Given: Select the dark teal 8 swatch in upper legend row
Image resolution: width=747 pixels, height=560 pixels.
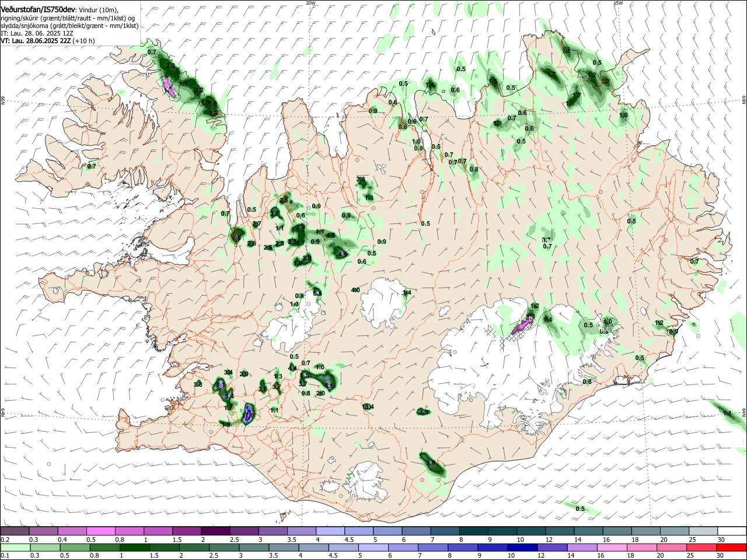Looking at the screenshot, I should click(x=474, y=531).
